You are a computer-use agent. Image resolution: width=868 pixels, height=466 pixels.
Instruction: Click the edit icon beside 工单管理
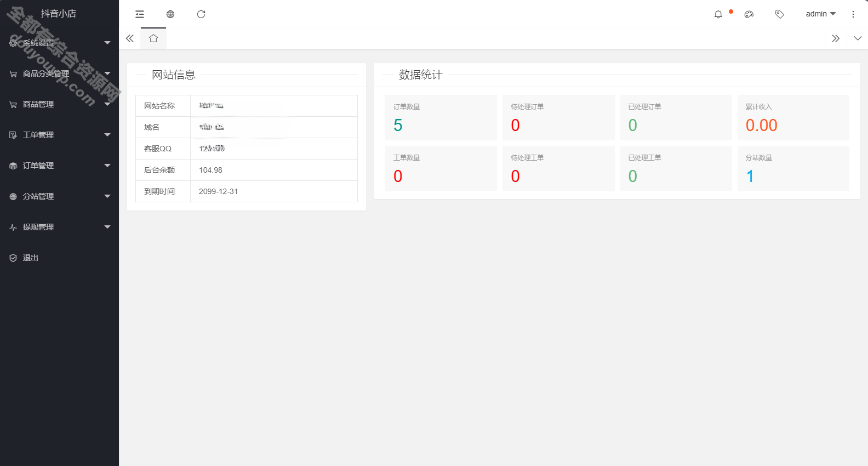(13, 135)
